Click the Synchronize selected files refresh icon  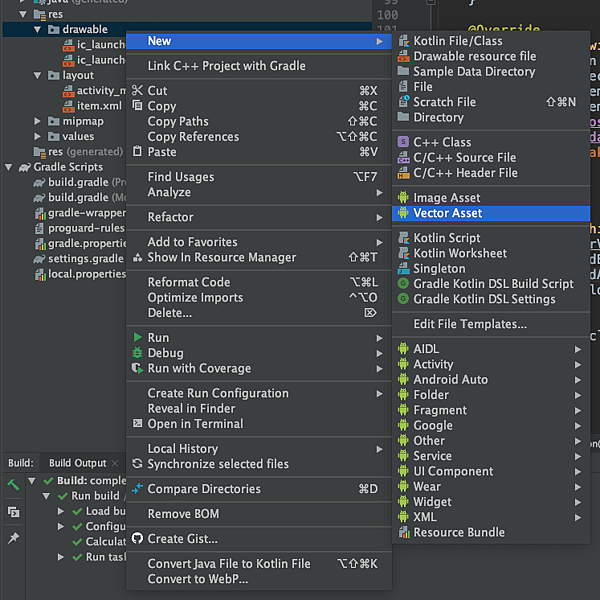point(137,464)
